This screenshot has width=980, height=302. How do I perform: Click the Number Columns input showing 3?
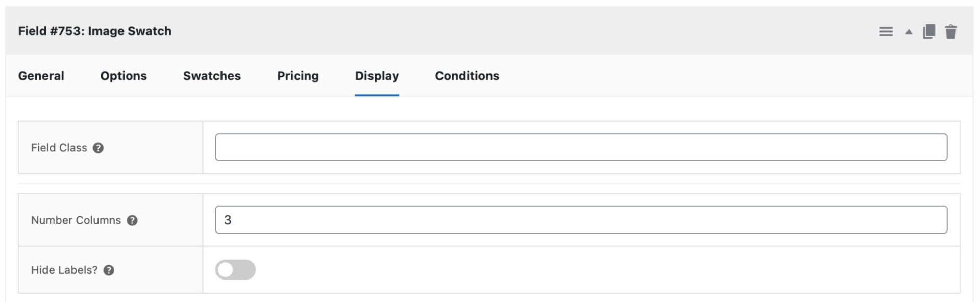click(582, 220)
